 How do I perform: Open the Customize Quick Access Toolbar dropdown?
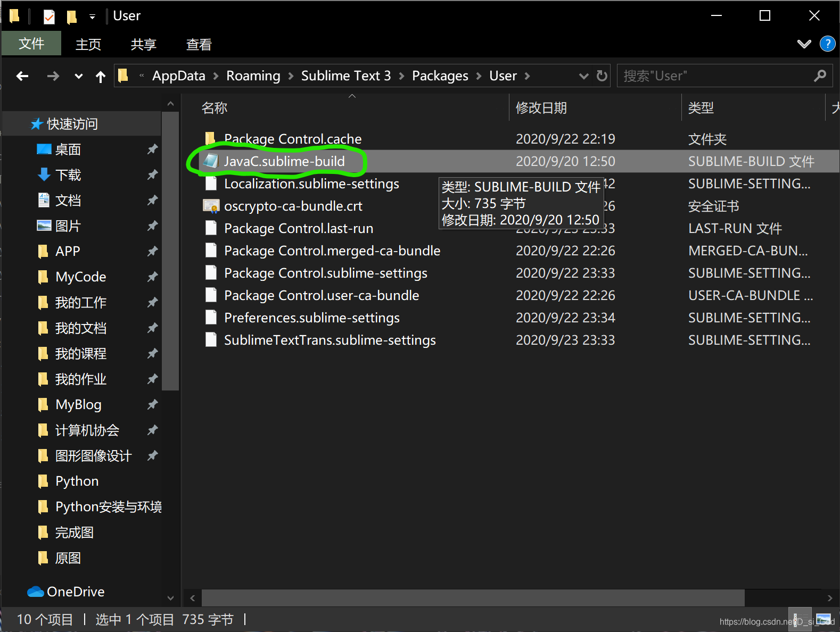pyautogui.click(x=92, y=16)
